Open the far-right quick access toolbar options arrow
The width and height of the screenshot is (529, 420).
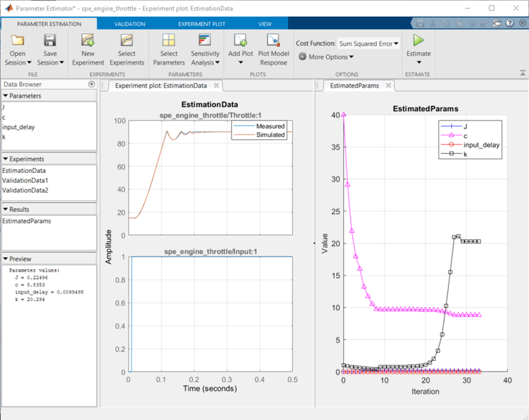point(522,23)
